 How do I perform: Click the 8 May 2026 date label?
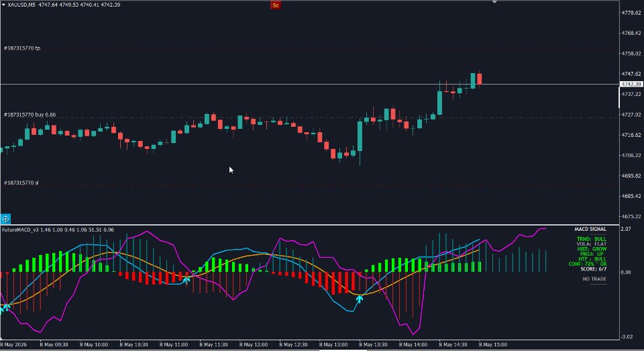(13, 344)
